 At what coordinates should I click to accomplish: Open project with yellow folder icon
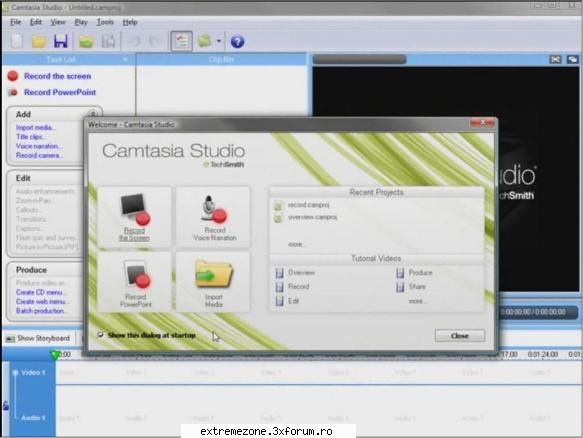[38, 41]
